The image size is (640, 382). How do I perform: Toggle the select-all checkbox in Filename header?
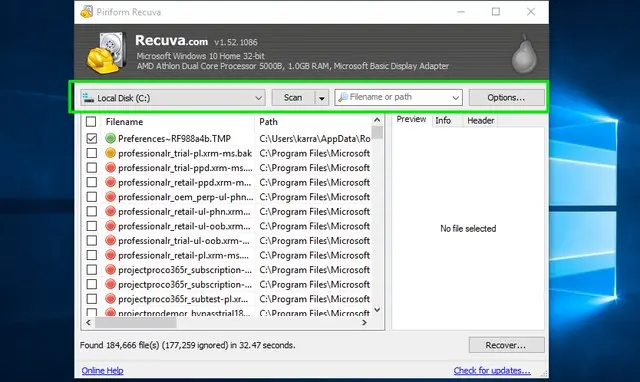(x=91, y=122)
